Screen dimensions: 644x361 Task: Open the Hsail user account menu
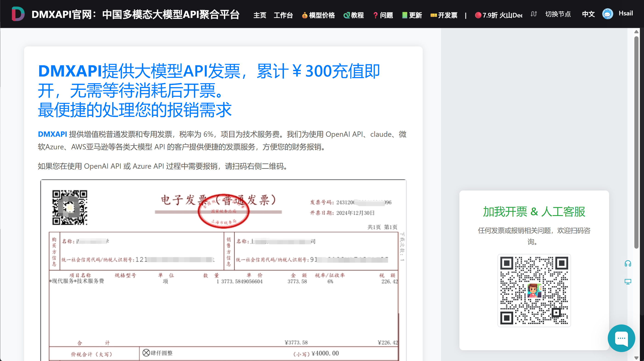pyautogui.click(x=625, y=13)
